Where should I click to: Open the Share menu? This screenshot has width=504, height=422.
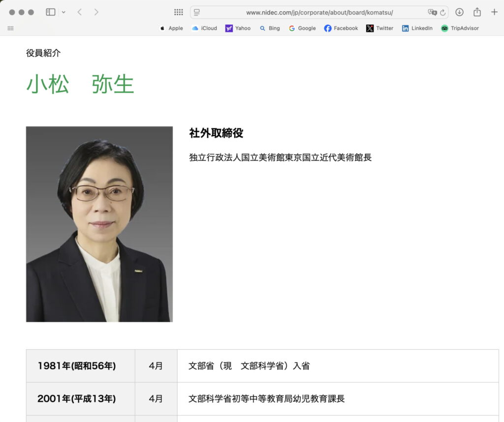click(477, 12)
